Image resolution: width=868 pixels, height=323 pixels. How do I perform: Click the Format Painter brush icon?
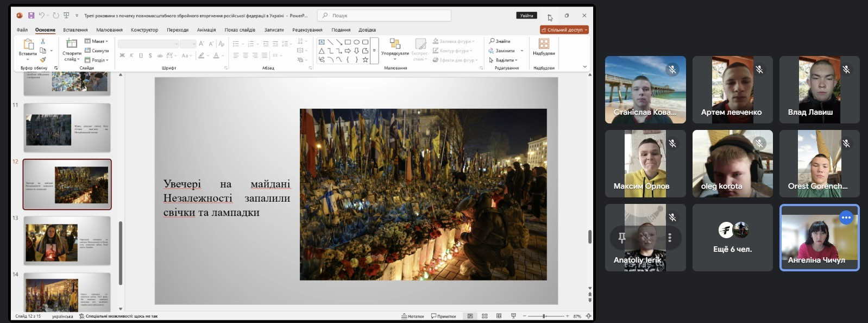(x=43, y=60)
